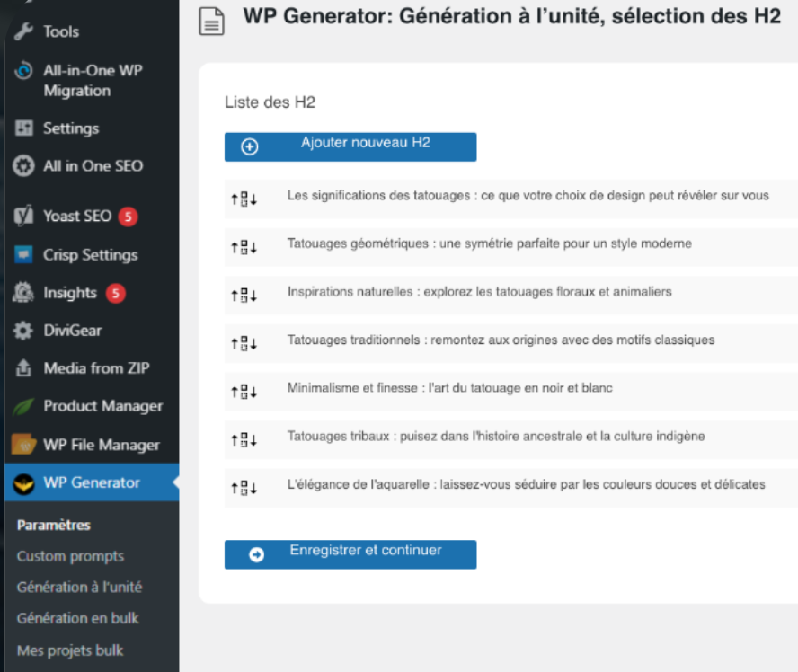Click the Product Manager leaf icon
The height and width of the screenshot is (672, 798).
[x=23, y=406]
